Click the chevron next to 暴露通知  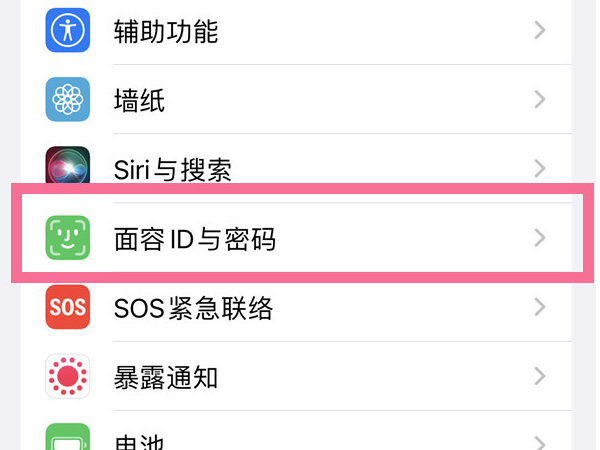click(540, 377)
